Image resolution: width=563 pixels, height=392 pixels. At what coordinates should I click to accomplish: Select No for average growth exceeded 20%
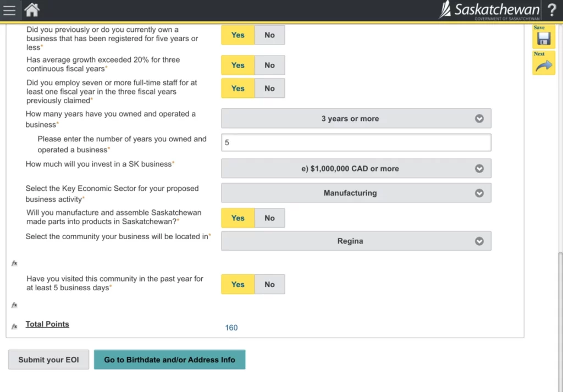point(269,65)
